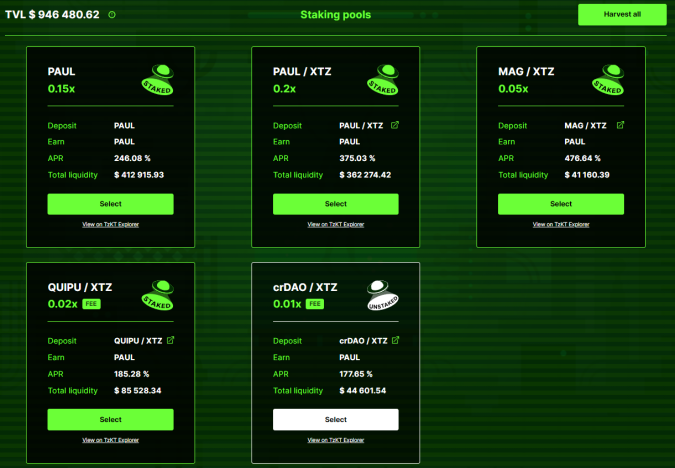Image resolution: width=675 pixels, height=468 pixels.
Task: Select the crDAO / XTZ pool
Action: tap(336, 420)
